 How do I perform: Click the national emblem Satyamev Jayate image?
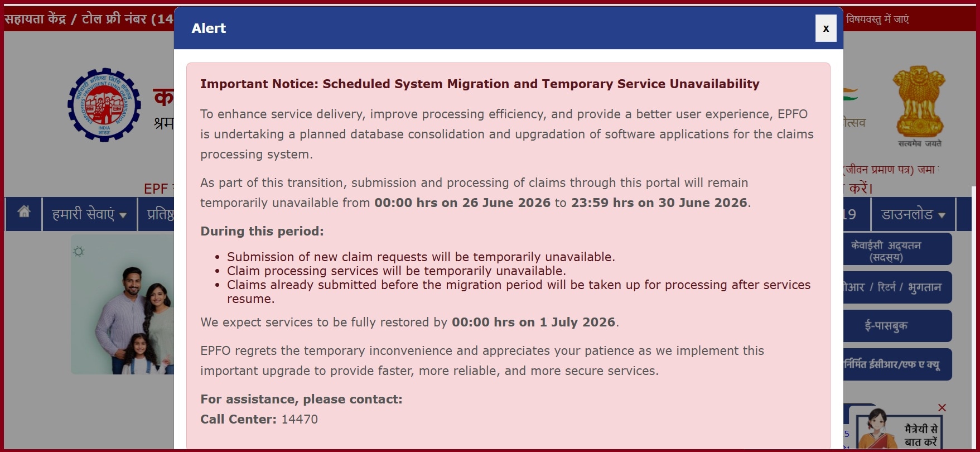[919, 107]
